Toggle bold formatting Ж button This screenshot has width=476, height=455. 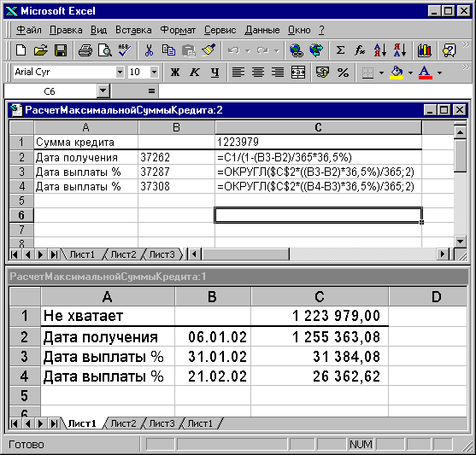tap(175, 73)
